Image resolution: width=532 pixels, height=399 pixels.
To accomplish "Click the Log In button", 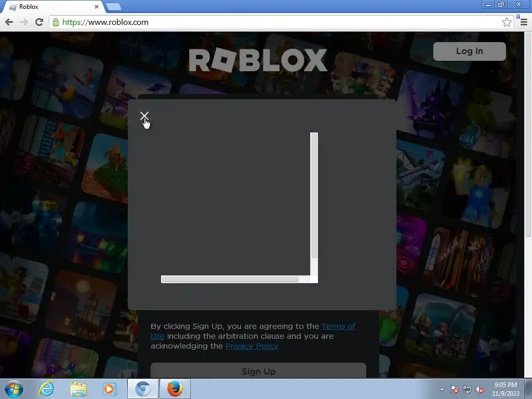I will [x=469, y=51].
